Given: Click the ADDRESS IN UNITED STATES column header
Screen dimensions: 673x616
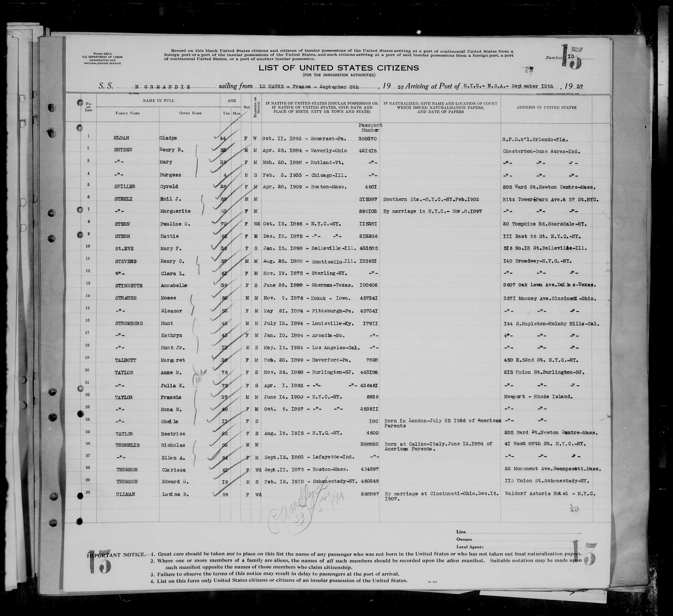Looking at the screenshot, I should pos(546,107).
